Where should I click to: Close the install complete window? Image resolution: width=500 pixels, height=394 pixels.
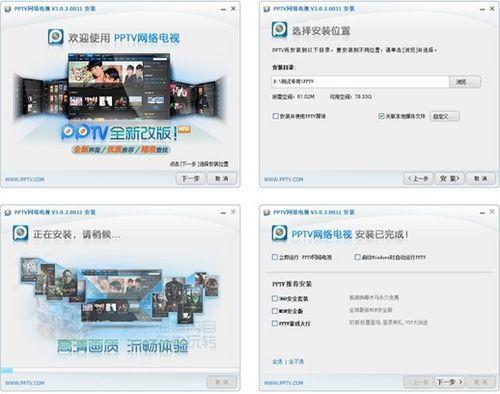coord(492,212)
